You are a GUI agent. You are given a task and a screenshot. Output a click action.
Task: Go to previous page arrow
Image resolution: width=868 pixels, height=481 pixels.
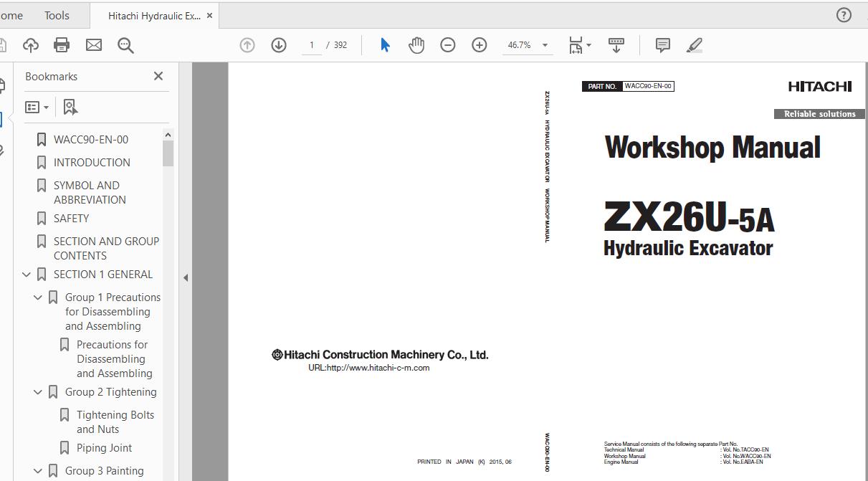click(x=247, y=45)
